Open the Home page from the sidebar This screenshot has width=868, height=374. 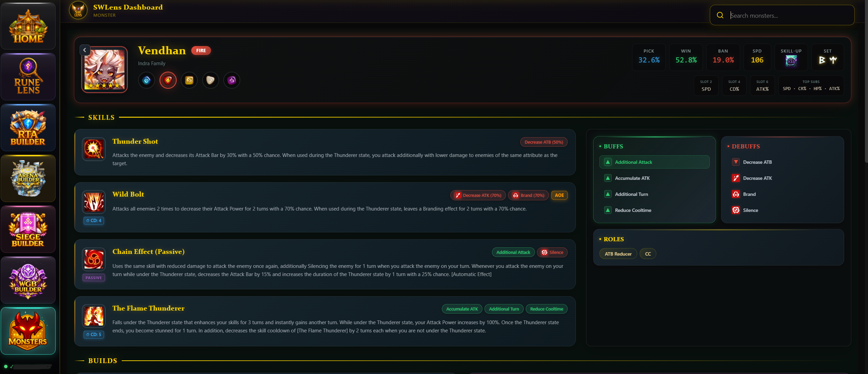pyautogui.click(x=28, y=26)
